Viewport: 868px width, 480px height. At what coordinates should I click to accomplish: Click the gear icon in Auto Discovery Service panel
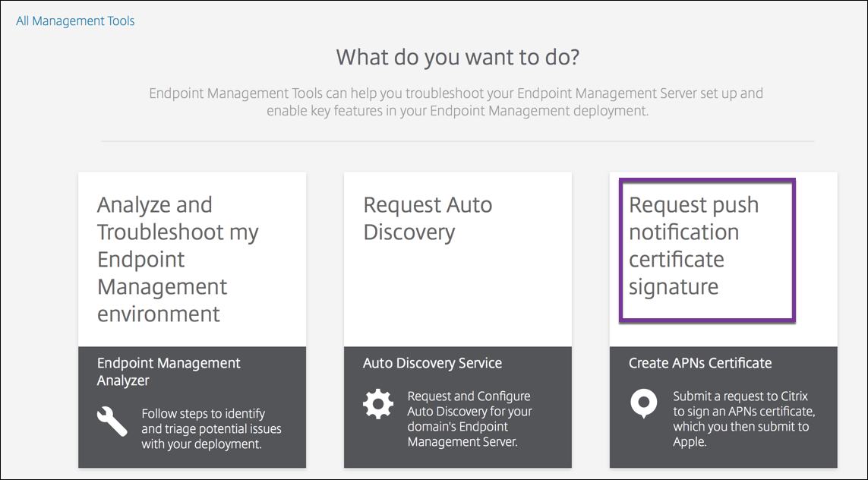(x=377, y=405)
